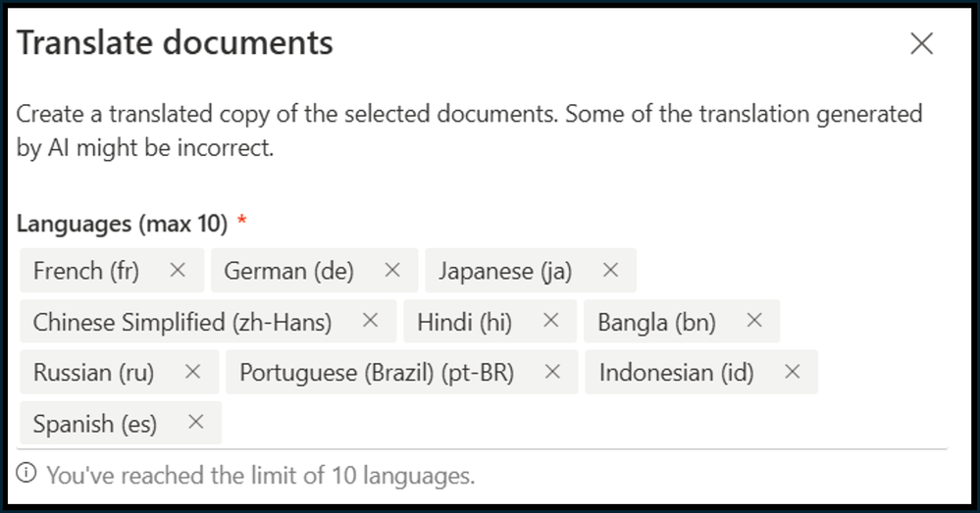Click the Chinese Simplified (zh-Hans) tag label
This screenshot has height=513, width=980.
click(x=182, y=322)
